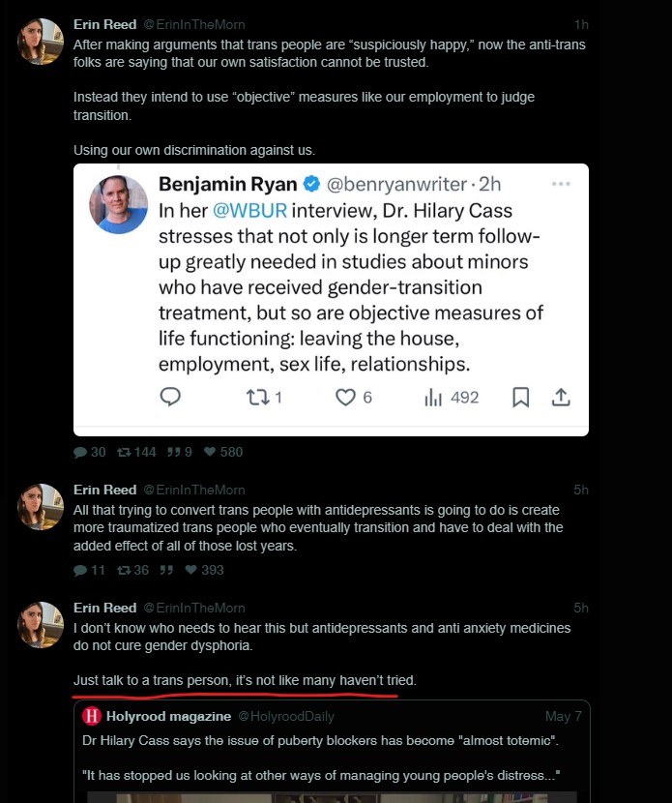The height and width of the screenshot is (803, 672).
Task: Click share icon on embedded tweet
Action: pyautogui.click(x=561, y=397)
